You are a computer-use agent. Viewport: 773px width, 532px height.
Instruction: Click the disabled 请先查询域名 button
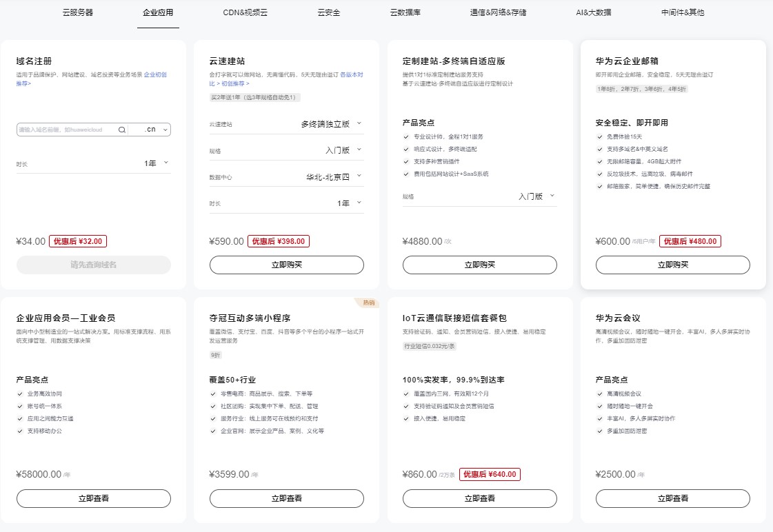click(94, 265)
